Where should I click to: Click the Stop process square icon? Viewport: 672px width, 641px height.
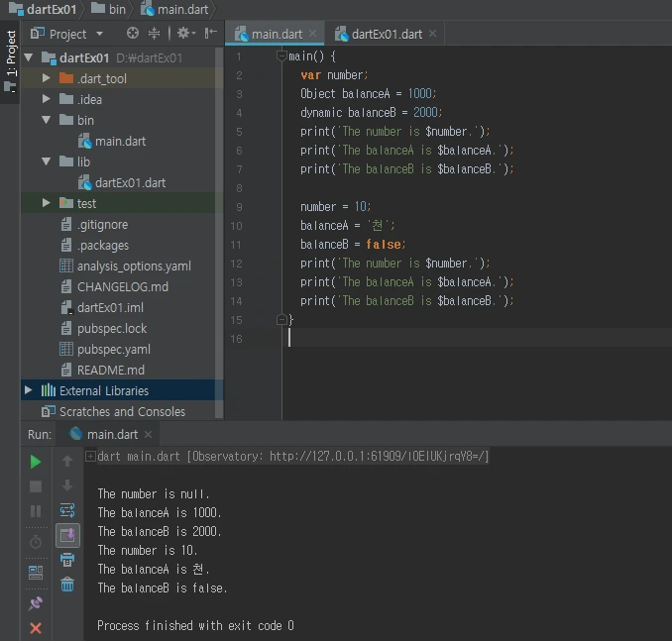36,486
